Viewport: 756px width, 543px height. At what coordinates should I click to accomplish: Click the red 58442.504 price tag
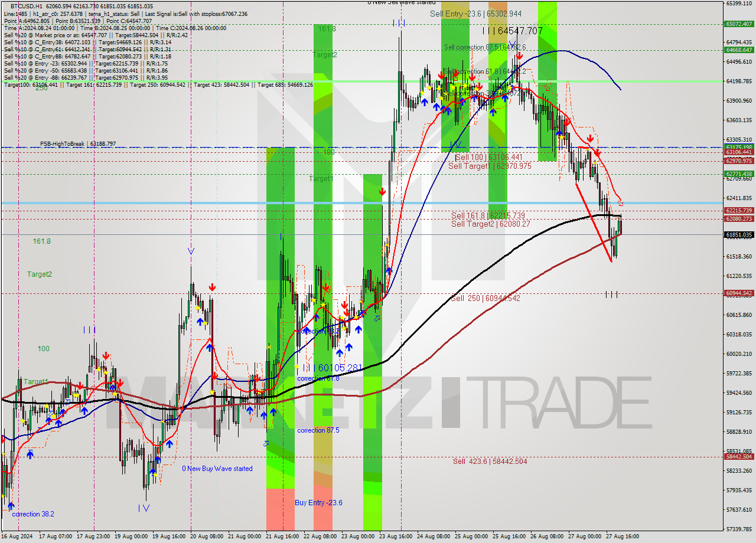[738, 456]
